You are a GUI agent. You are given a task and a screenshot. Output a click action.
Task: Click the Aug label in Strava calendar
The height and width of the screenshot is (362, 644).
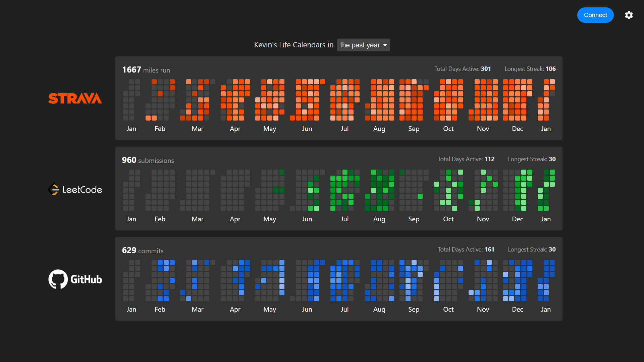click(379, 129)
